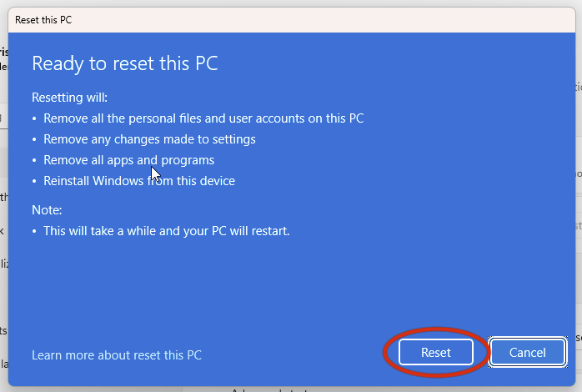This screenshot has height=392, width=582.
Task: Click the bullet before Remove all apps
Action: point(34,160)
